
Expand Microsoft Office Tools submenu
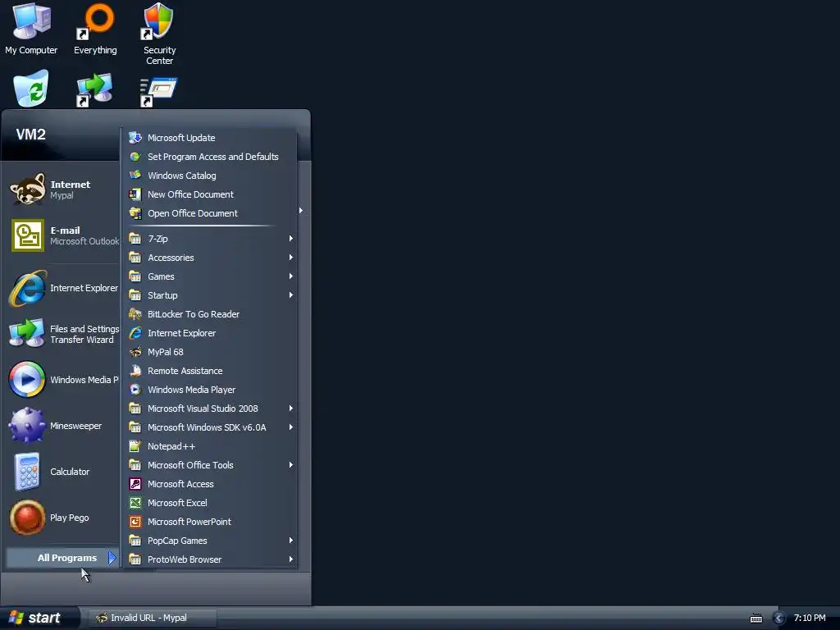pyautogui.click(x=209, y=465)
